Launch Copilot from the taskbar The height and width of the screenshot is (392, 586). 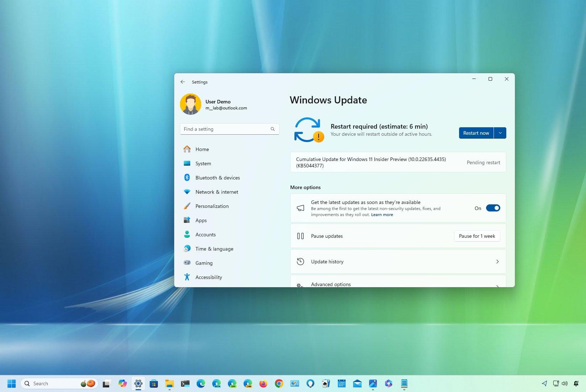coord(123,383)
